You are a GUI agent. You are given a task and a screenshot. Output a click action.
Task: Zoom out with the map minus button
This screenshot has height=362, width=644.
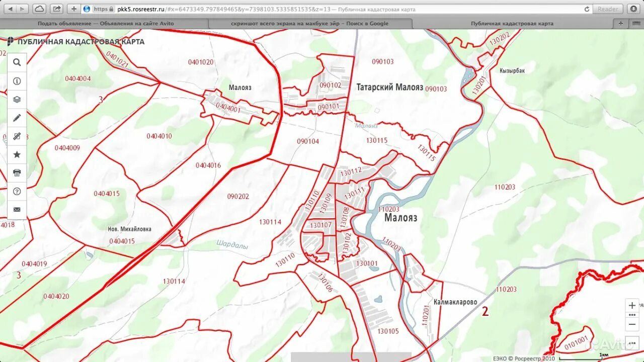pyautogui.click(x=632, y=324)
